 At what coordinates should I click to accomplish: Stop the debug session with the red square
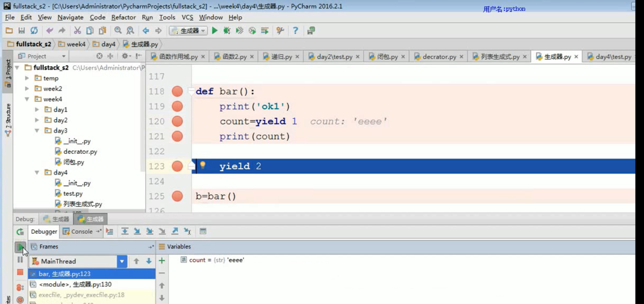(20, 272)
